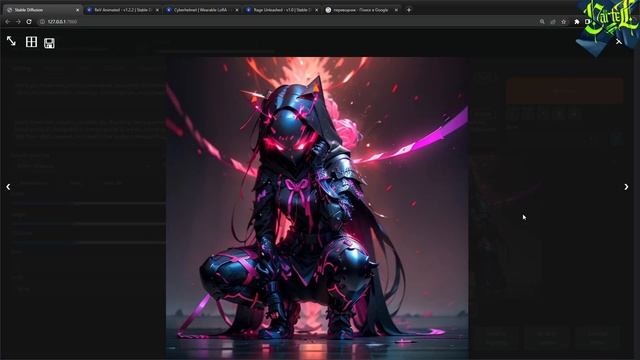Show the previous image with left arrow
This screenshot has width=640, height=360.
coord(8,187)
